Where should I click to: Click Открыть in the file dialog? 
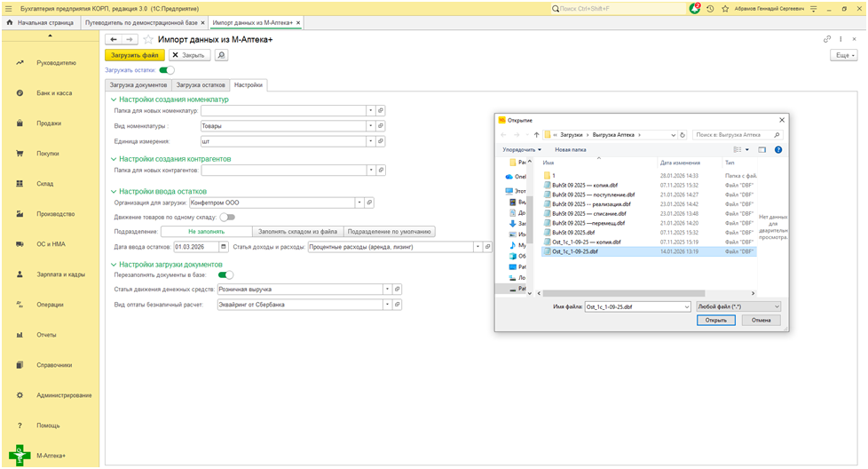pos(716,320)
